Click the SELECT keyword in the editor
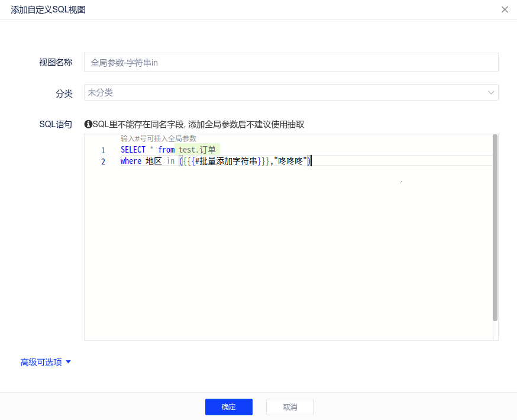 pos(133,150)
